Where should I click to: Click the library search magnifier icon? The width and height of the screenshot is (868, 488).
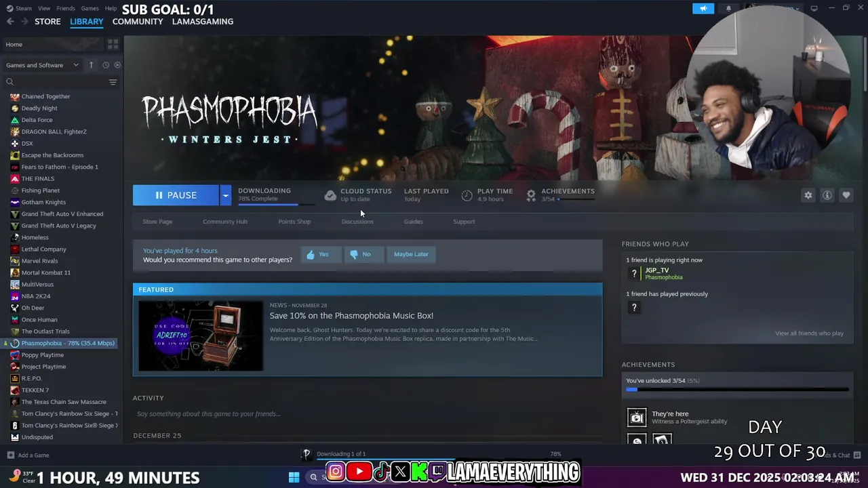point(9,82)
